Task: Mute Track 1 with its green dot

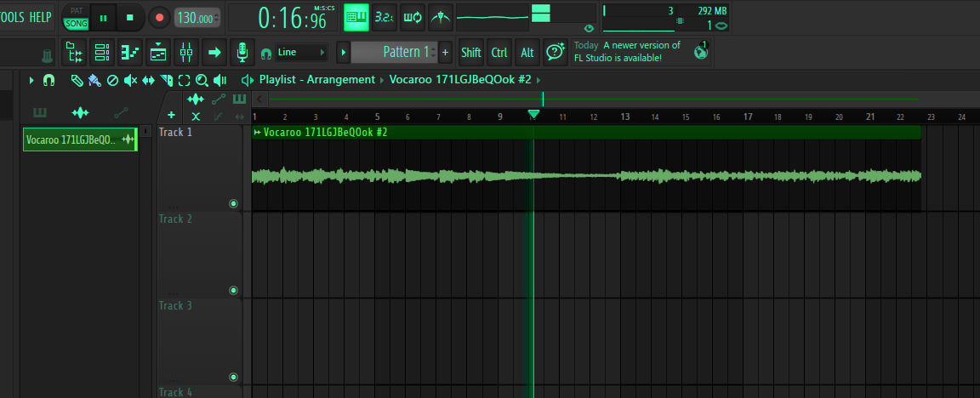Action: click(x=234, y=204)
